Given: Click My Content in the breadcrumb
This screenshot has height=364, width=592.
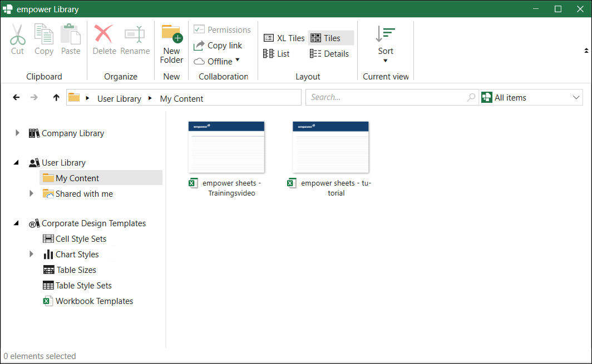Looking at the screenshot, I should coord(181,98).
